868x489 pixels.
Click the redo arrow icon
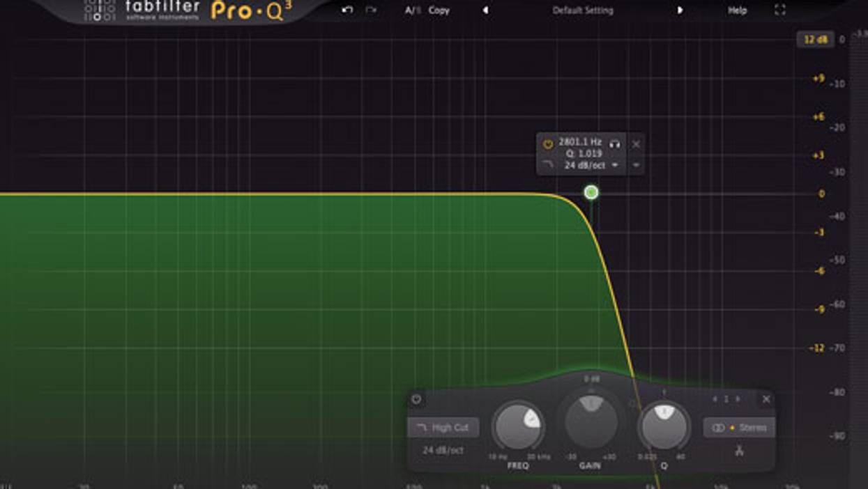(x=371, y=10)
